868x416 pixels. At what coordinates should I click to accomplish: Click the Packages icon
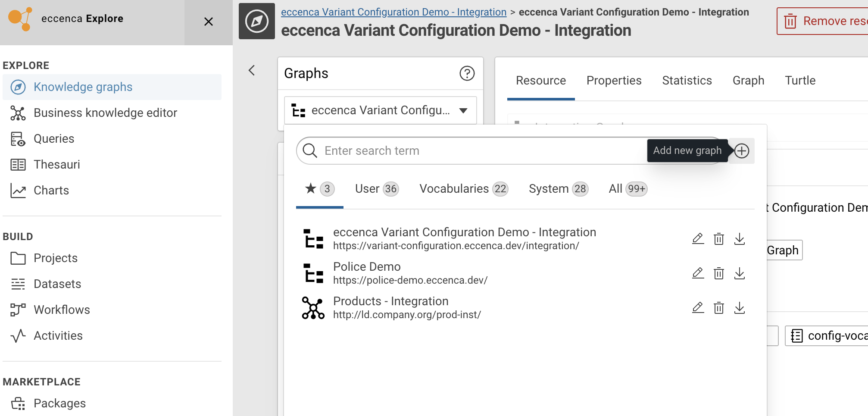tap(18, 403)
